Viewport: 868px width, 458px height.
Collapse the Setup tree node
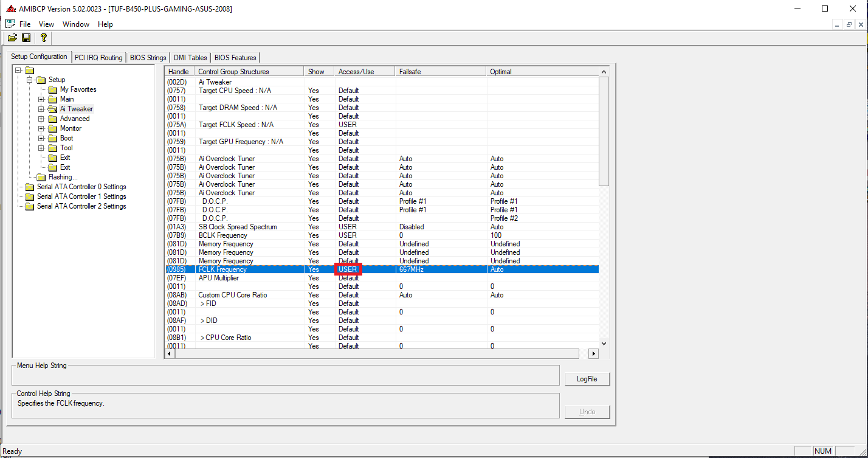click(29, 80)
